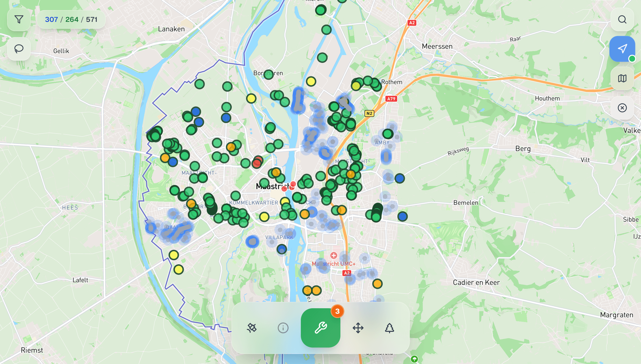Open the move/relocate tool

coord(358,328)
